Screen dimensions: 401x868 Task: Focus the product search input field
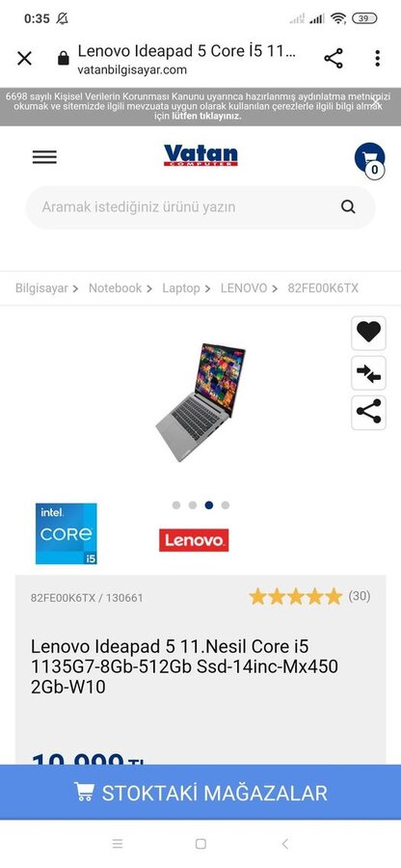click(188, 207)
